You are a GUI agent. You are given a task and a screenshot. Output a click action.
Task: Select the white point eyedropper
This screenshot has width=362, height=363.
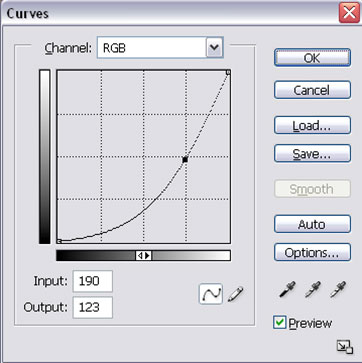pyautogui.click(x=337, y=289)
